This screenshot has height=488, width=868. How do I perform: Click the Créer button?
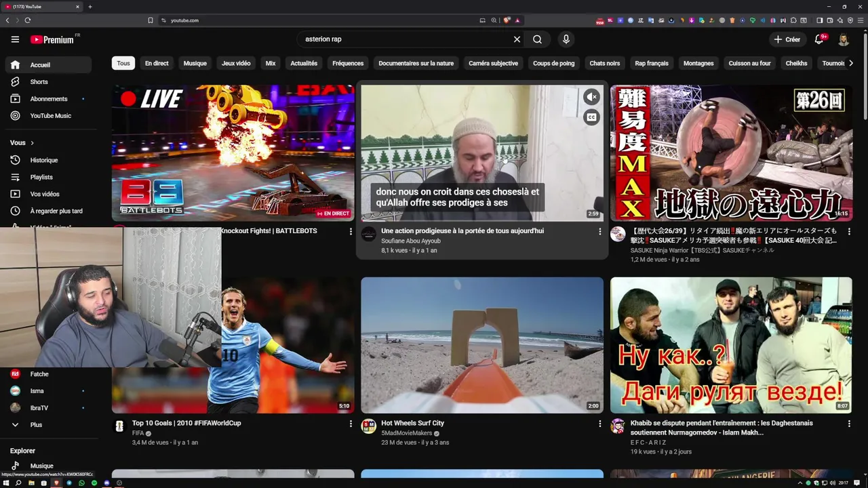coord(787,39)
